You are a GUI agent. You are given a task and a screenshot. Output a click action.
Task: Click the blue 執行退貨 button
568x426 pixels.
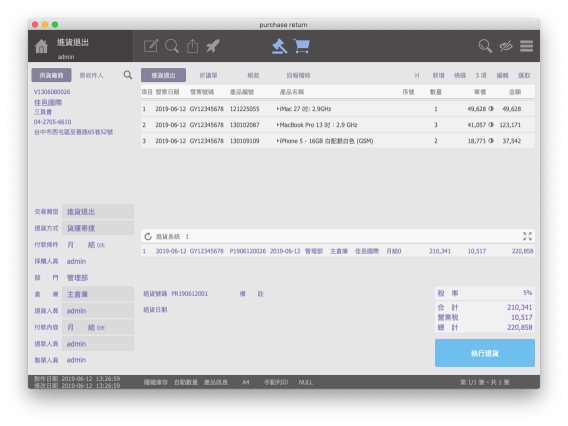coord(485,353)
